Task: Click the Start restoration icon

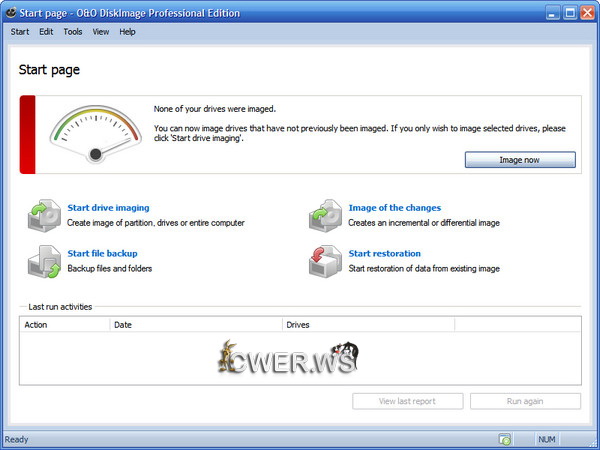Action: coord(325,260)
